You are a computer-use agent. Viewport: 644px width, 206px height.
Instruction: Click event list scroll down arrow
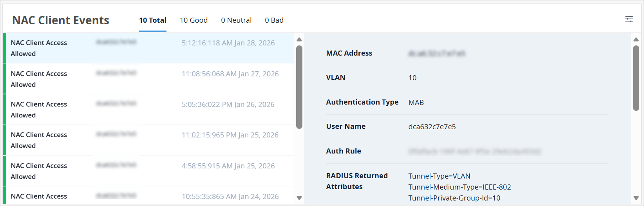pos(299,198)
